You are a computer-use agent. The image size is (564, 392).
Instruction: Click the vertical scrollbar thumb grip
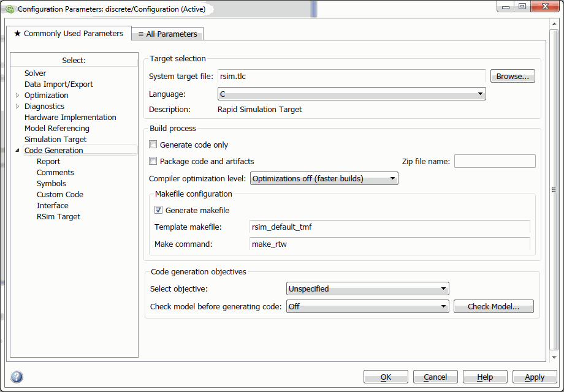554,190
